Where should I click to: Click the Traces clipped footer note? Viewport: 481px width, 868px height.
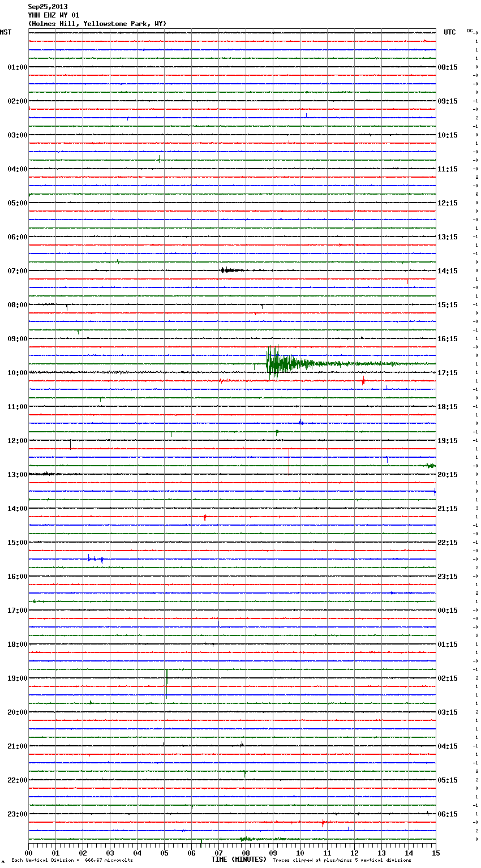coord(342,860)
